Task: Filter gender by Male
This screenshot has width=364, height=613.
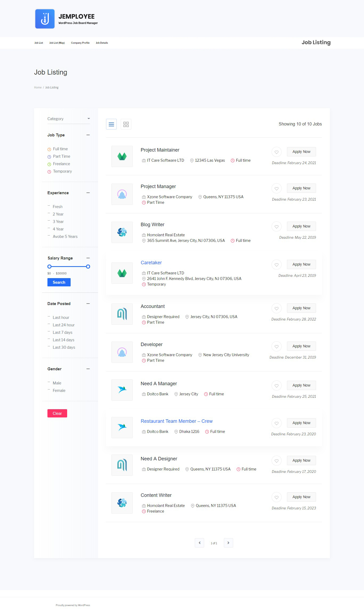Action: click(x=57, y=383)
